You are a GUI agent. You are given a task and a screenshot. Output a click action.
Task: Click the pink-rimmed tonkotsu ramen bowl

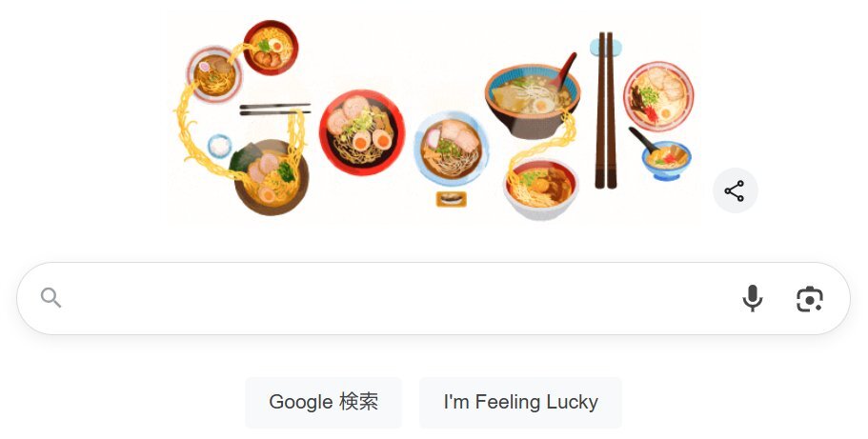[658, 96]
